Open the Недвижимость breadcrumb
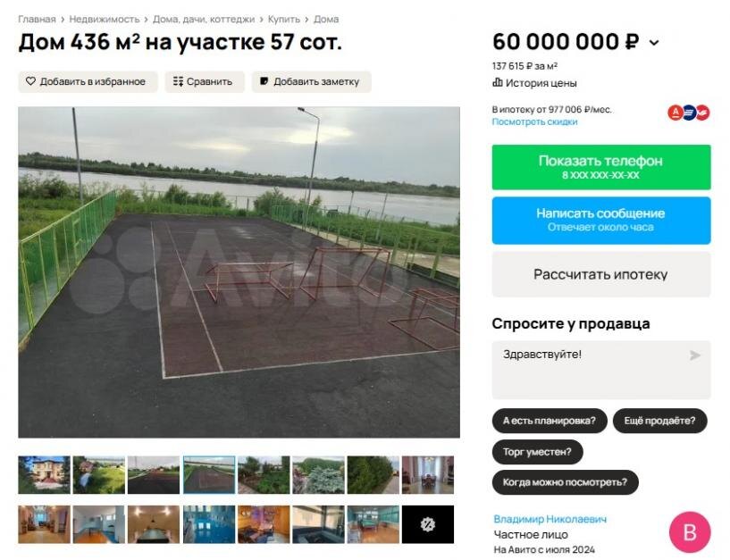Screen dimensions: 730x560 pyautogui.click(x=105, y=20)
